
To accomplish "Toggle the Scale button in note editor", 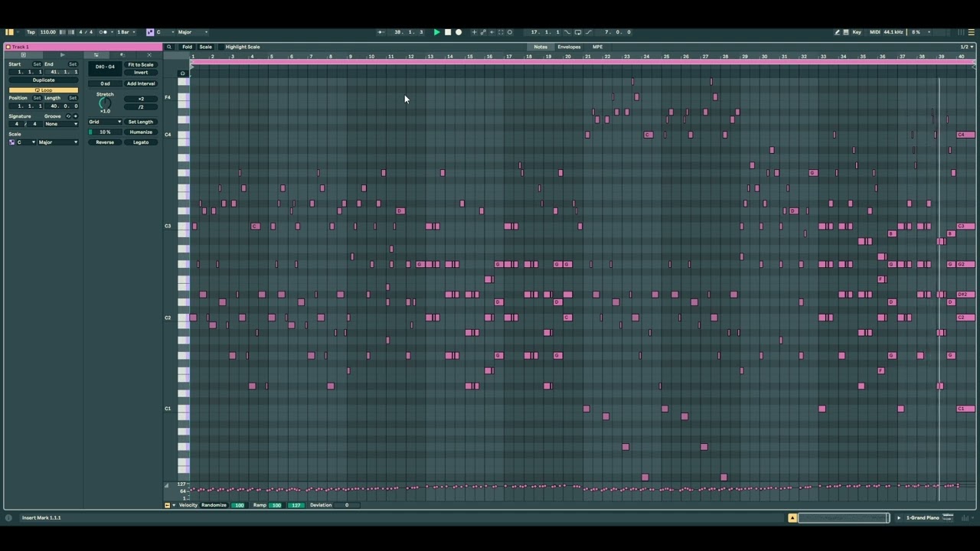I will pyautogui.click(x=205, y=47).
